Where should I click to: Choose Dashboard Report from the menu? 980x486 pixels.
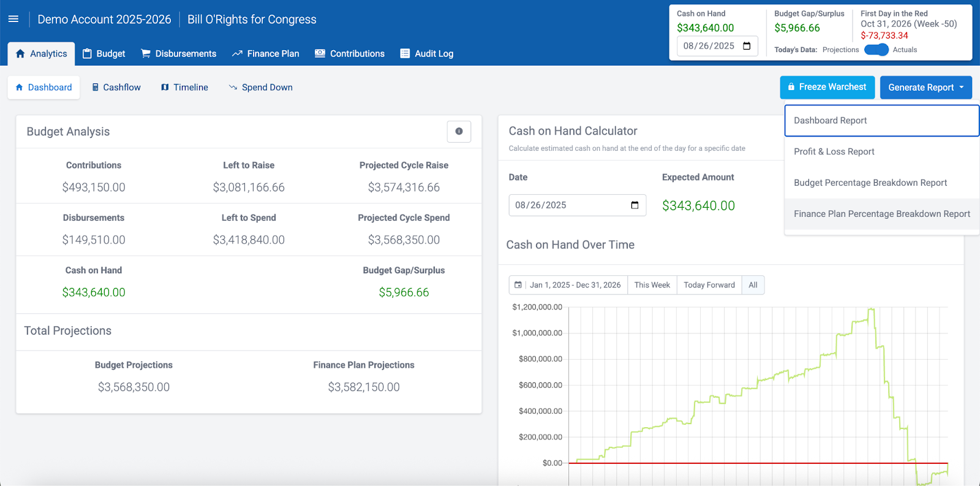[882, 120]
